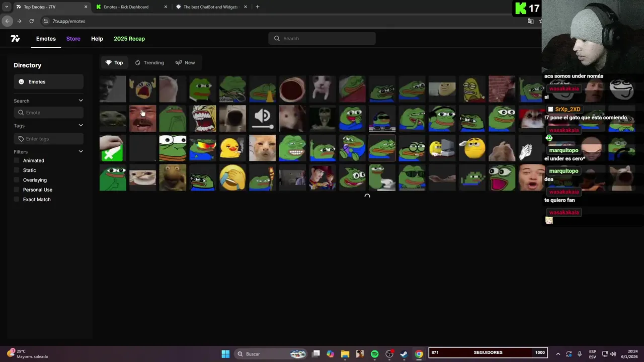644x362 pixels.
Task: Open the Help navigation item
Action: coord(97,39)
